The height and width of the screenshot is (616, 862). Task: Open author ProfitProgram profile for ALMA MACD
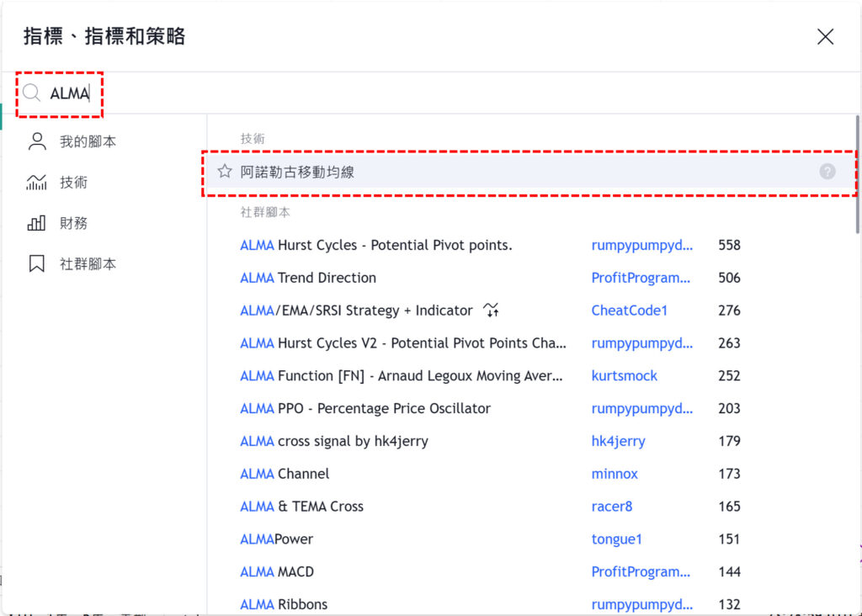pos(641,571)
